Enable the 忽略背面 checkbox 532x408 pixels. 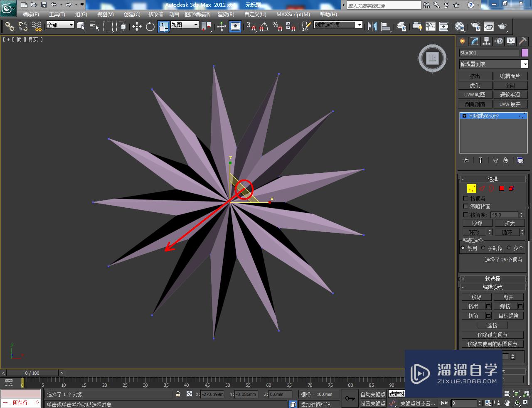click(465, 206)
